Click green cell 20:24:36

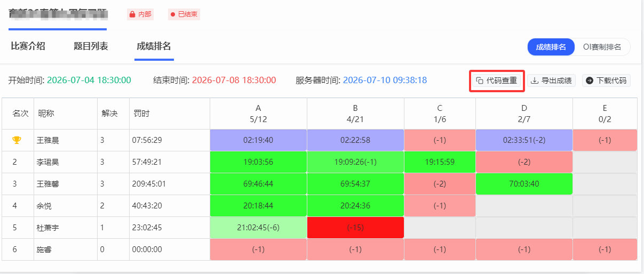pyautogui.click(x=355, y=206)
